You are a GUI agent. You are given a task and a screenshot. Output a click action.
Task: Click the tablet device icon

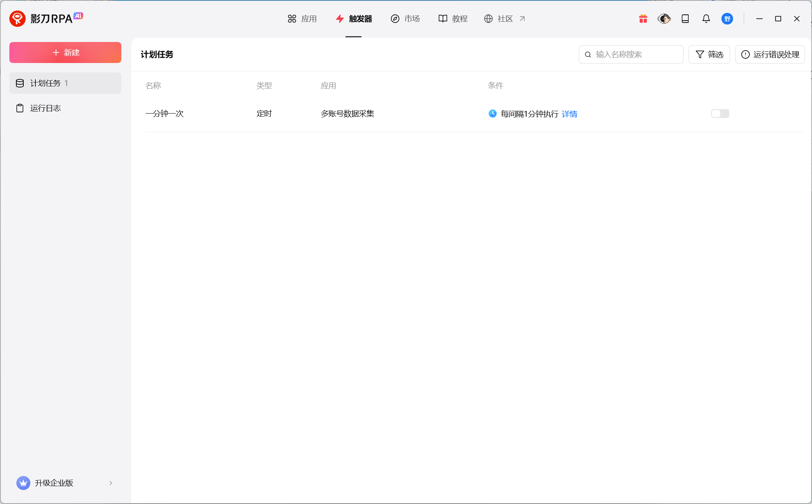(x=685, y=19)
